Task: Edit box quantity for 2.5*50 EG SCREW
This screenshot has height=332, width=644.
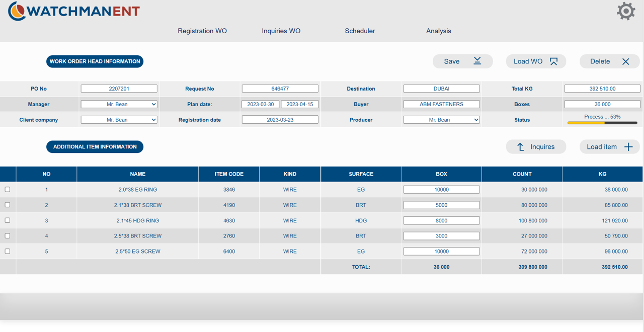Action: point(441,252)
